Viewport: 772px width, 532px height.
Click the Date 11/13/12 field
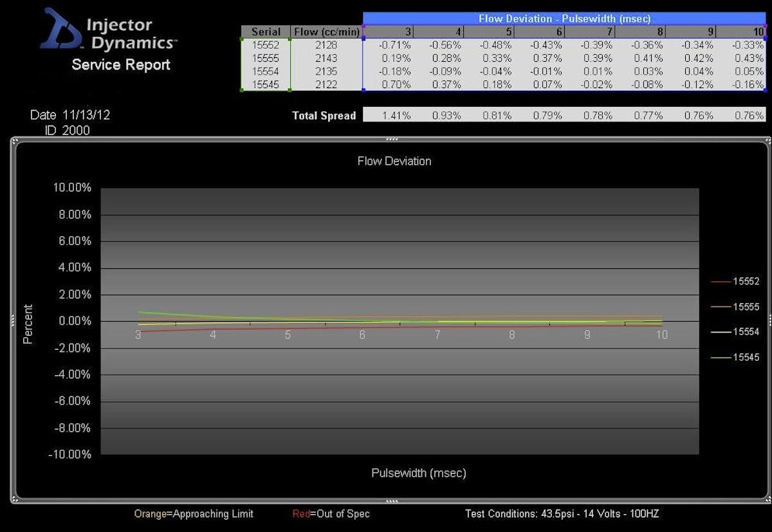click(65, 115)
